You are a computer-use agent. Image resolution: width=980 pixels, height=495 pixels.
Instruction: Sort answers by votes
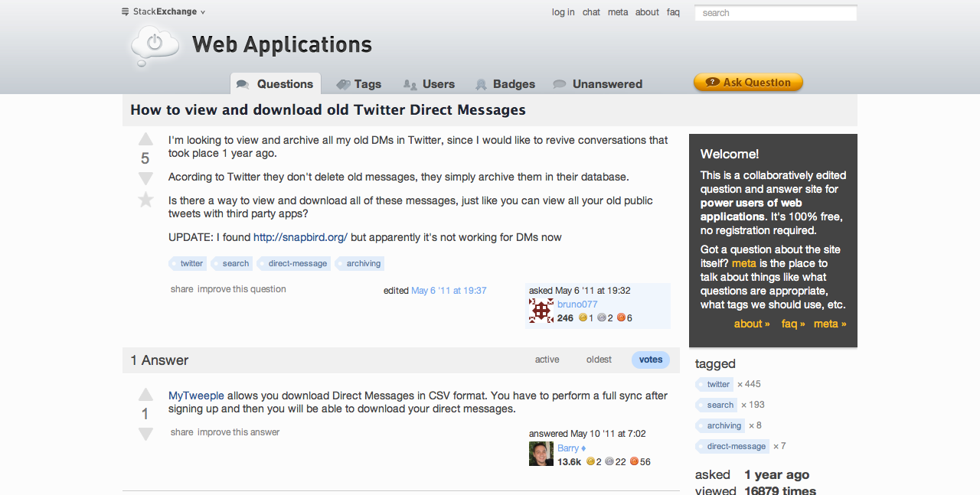click(x=651, y=360)
